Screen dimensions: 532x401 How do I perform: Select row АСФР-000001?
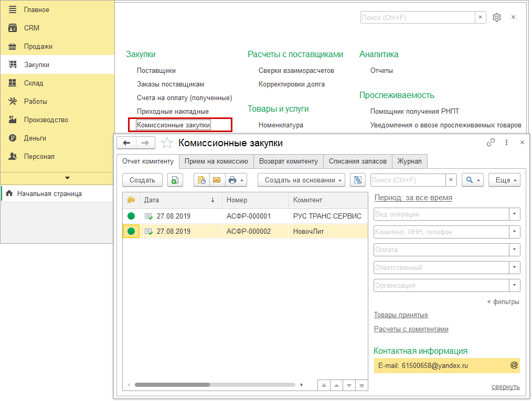click(x=245, y=216)
